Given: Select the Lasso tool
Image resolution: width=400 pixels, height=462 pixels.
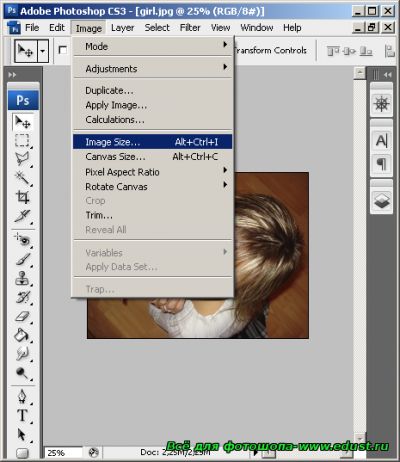Looking at the screenshot, I should (22, 159).
